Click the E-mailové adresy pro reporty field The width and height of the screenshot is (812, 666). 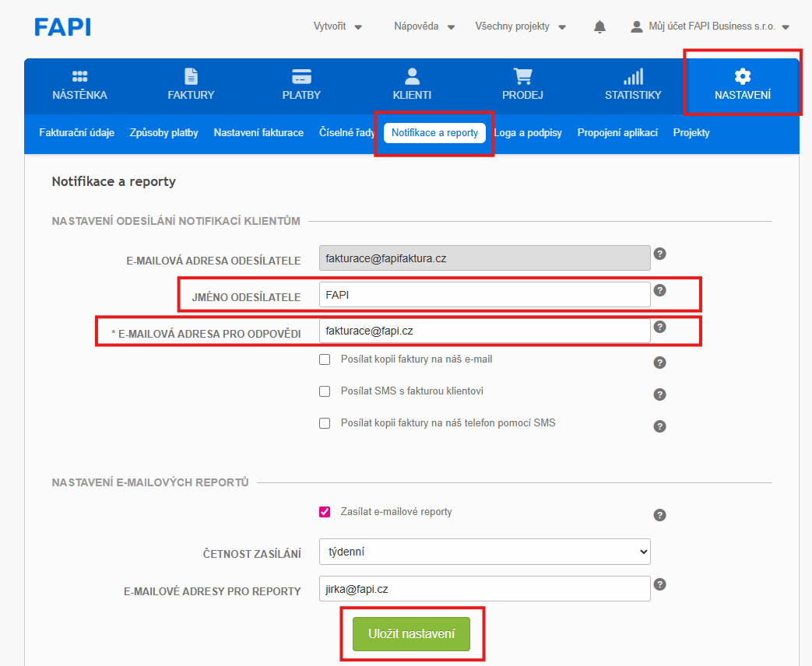pos(485,588)
